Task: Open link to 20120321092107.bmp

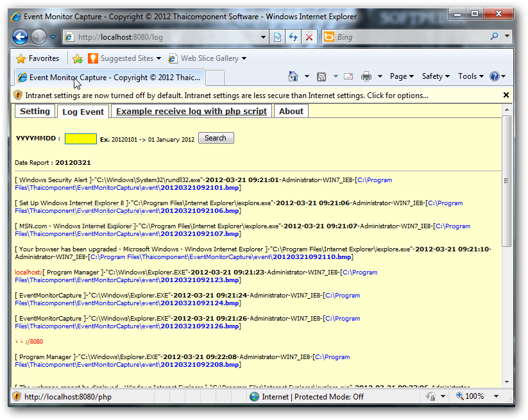Action: click(200, 234)
